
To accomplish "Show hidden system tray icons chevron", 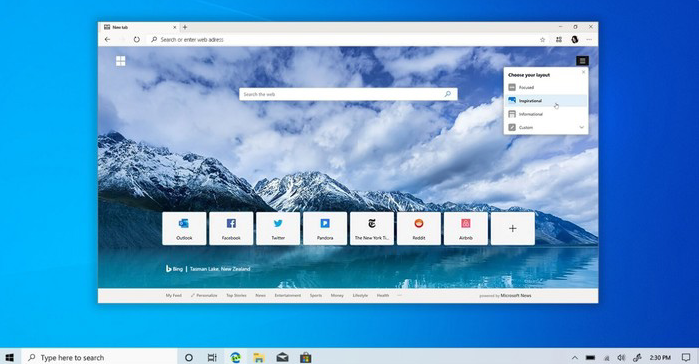I will point(575,358).
